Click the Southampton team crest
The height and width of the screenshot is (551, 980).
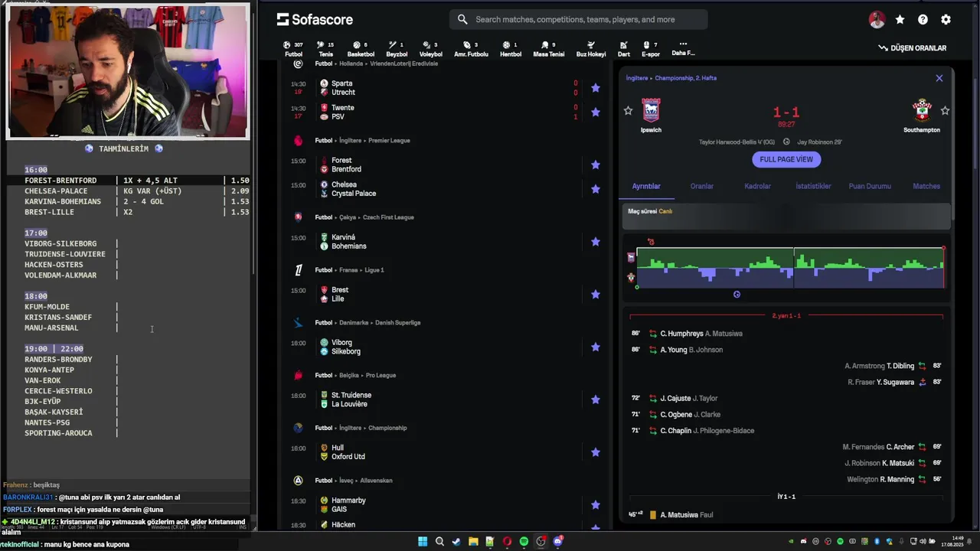pos(922,110)
